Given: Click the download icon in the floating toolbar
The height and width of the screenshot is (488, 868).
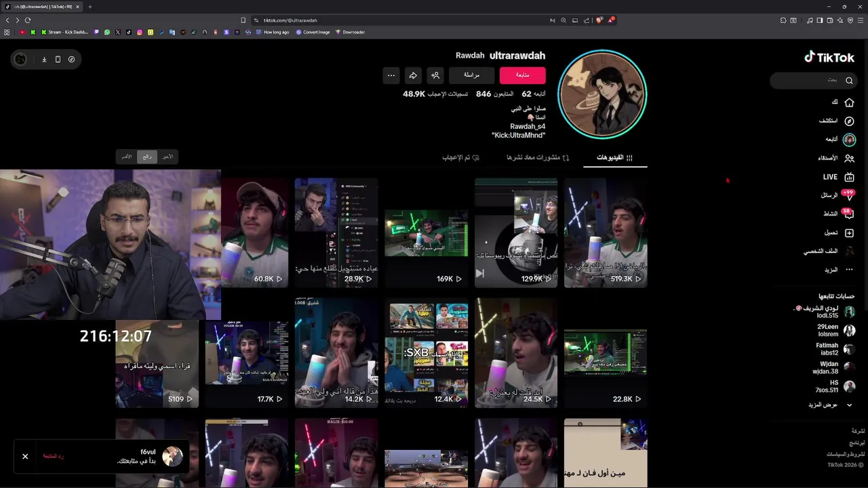Looking at the screenshot, I should pyautogui.click(x=44, y=60).
